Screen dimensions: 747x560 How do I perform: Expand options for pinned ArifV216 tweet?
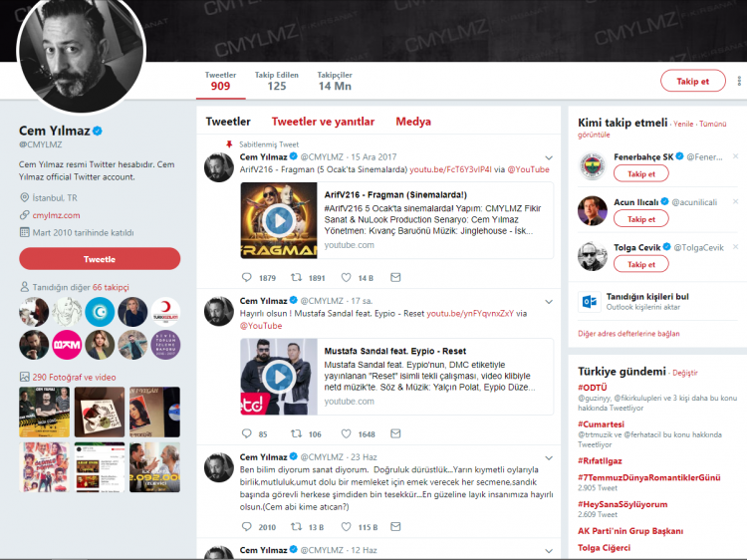[x=549, y=157]
